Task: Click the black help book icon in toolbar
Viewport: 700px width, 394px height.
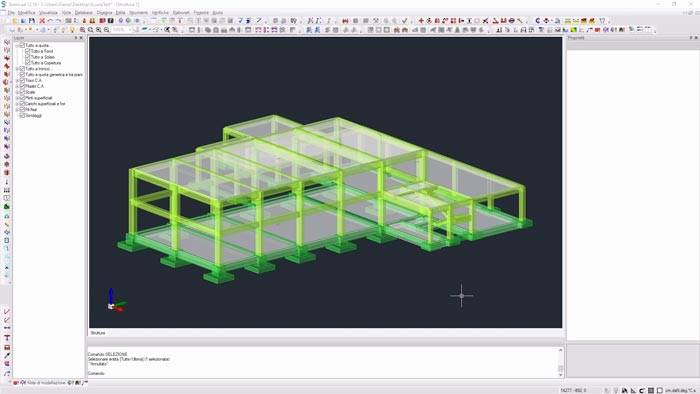Action: (x=111, y=21)
